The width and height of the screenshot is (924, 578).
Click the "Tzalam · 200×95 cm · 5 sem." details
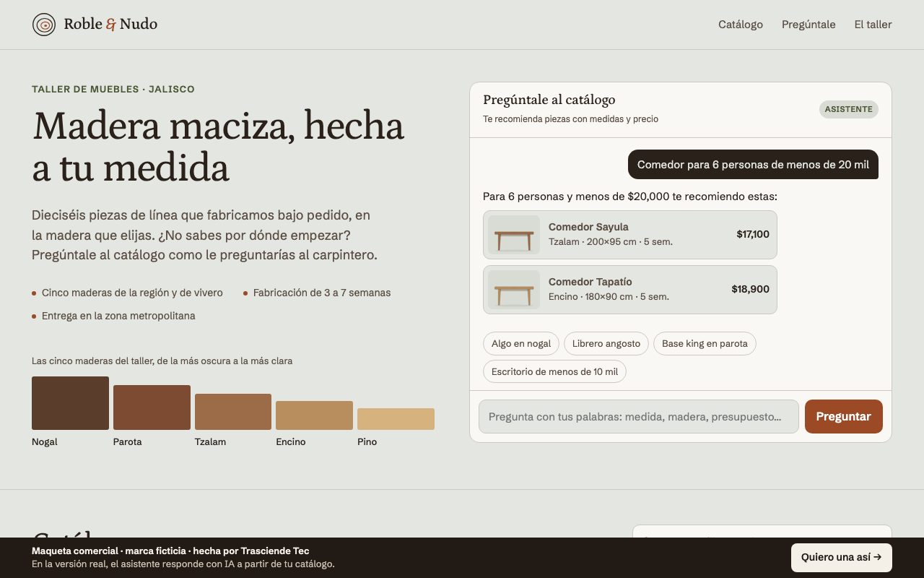(x=611, y=242)
